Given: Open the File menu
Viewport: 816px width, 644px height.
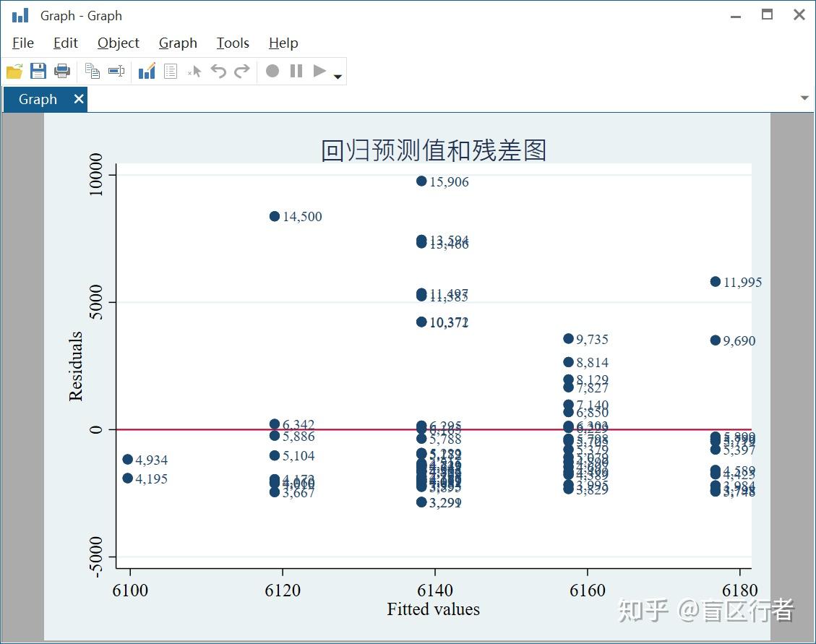Looking at the screenshot, I should pos(22,43).
